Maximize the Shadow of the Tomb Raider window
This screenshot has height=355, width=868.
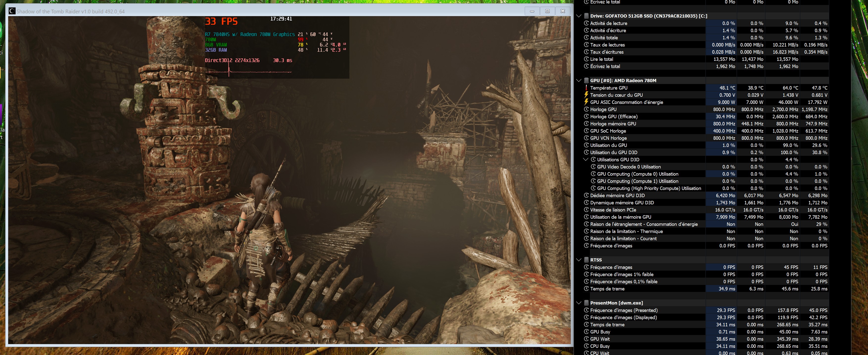pyautogui.click(x=547, y=11)
